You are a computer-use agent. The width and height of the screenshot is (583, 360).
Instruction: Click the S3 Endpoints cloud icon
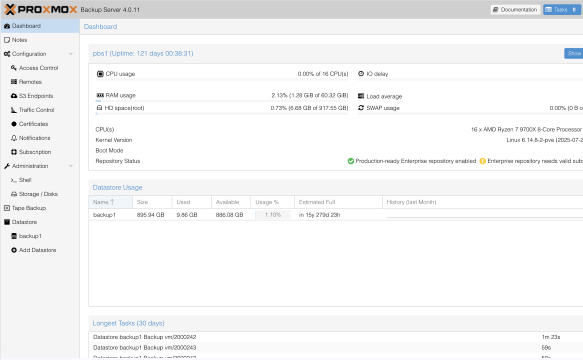tap(14, 96)
